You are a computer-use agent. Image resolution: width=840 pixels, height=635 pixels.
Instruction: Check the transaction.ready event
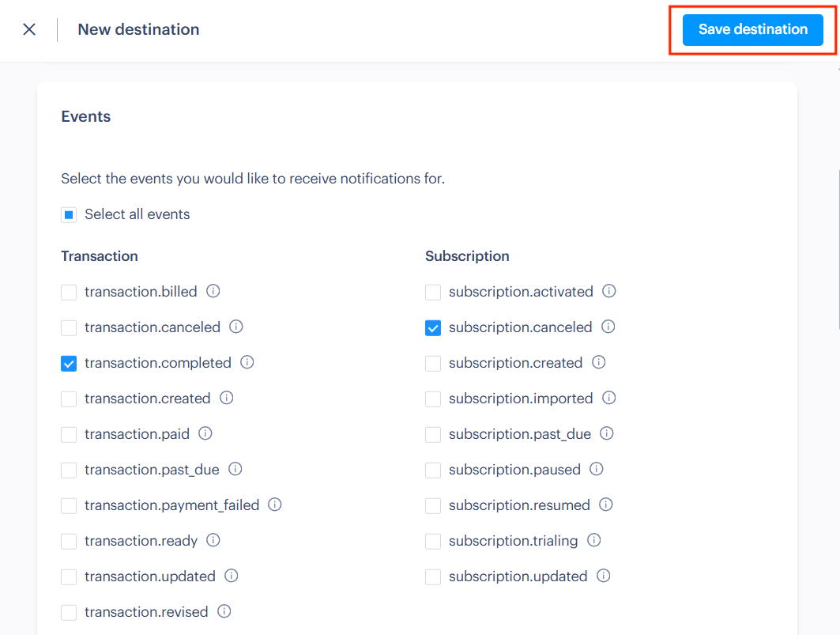(x=69, y=541)
